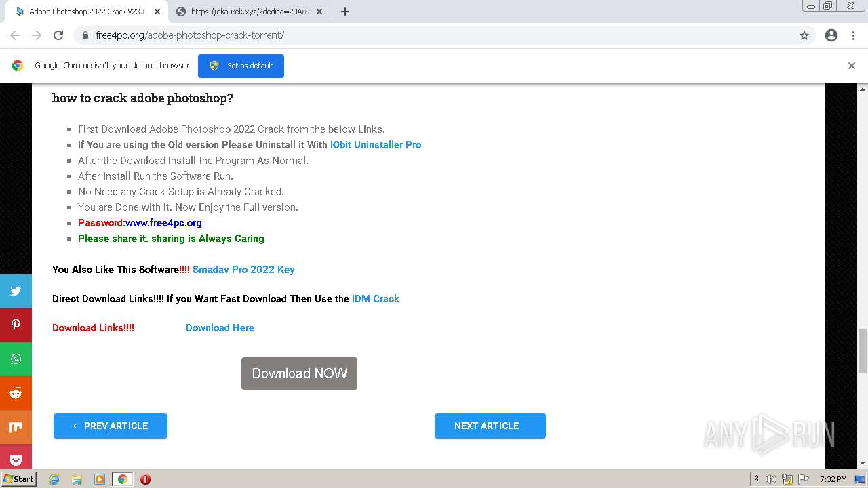Open the IObit Uninstaller Pro link

pyautogui.click(x=376, y=145)
